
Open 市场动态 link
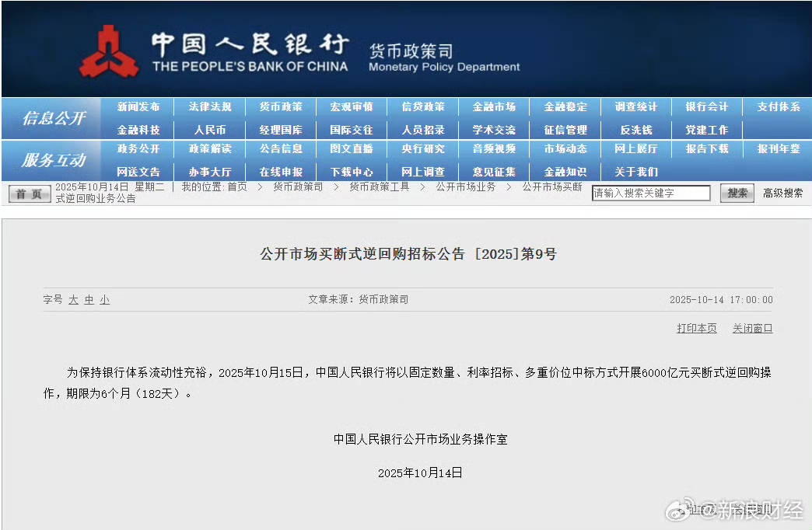(565, 148)
